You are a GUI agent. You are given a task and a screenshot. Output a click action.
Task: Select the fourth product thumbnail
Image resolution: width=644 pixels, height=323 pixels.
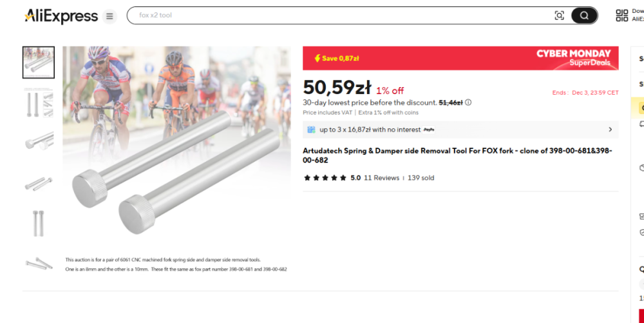point(39,183)
